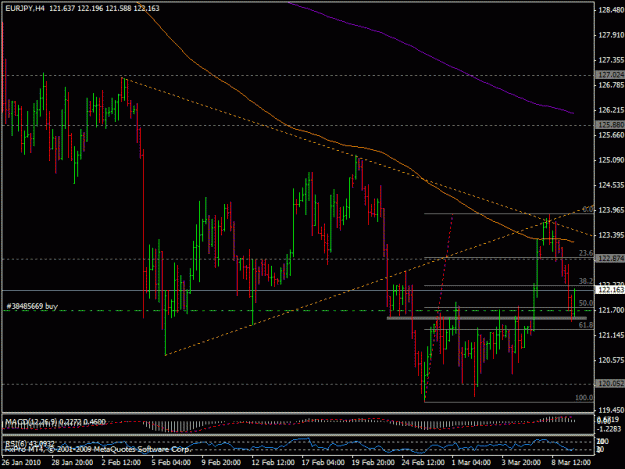The width and height of the screenshot is (625, 469).
Task: Click the 123.965 price axis label
Action: pyautogui.click(x=611, y=210)
